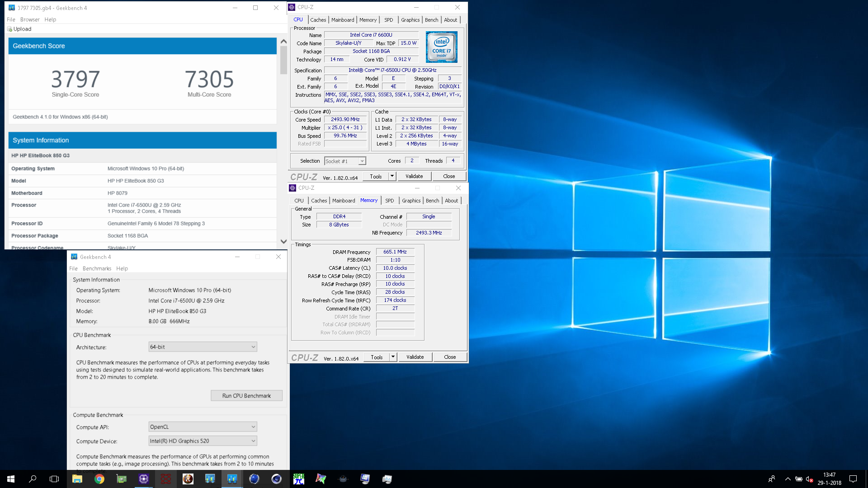Click Close in the top CPU-Z window
This screenshot has width=868, height=488.
[449, 176]
